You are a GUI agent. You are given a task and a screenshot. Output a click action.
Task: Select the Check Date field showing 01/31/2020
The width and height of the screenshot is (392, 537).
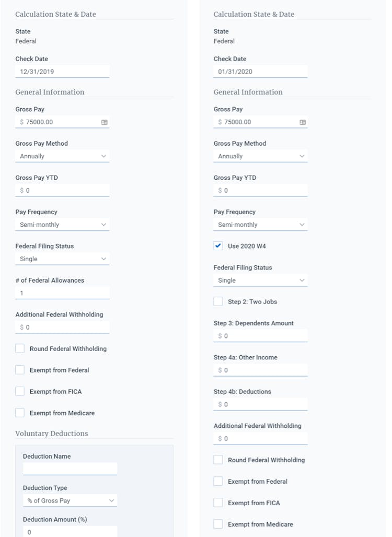pyautogui.click(x=260, y=72)
